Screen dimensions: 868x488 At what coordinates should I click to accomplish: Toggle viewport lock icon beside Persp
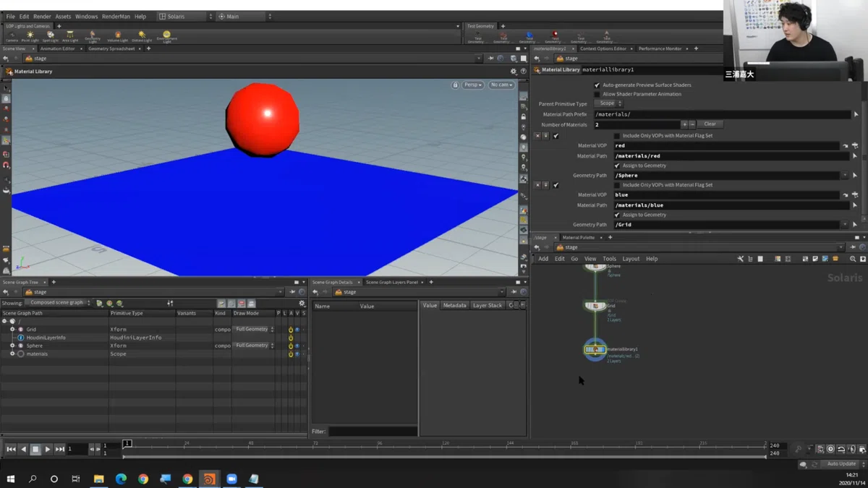tap(455, 85)
